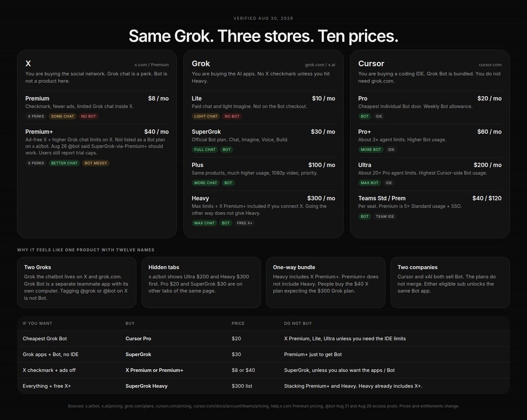Click the "SOME CHAT" tag under Premium
Image resolution: width=527 pixels, height=420 pixels.
[63, 116]
